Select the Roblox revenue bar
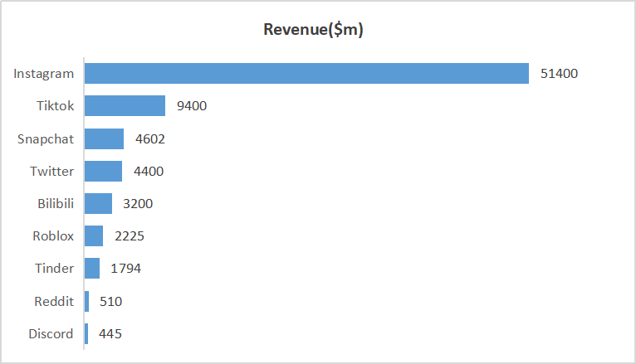636x364 pixels. pyautogui.click(x=94, y=235)
